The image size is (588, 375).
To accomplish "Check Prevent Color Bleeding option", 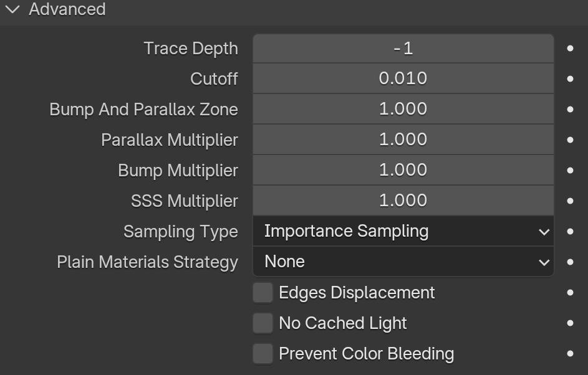I will click(263, 354).
